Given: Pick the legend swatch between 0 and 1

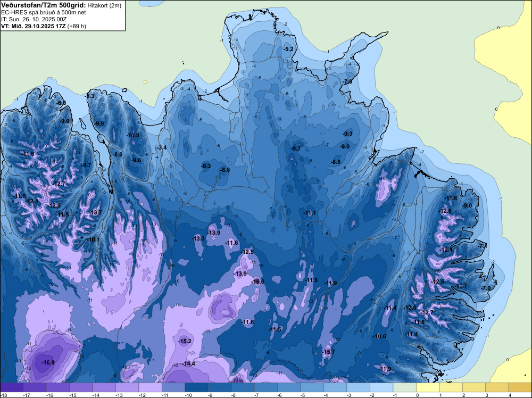Looking at the screenshot, I should (x=428, y=387).
